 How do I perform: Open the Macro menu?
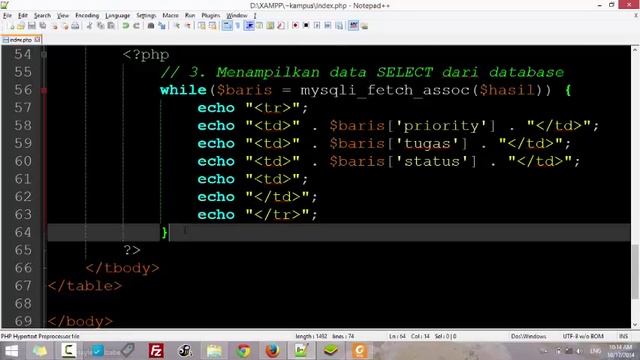click(170, 16)
